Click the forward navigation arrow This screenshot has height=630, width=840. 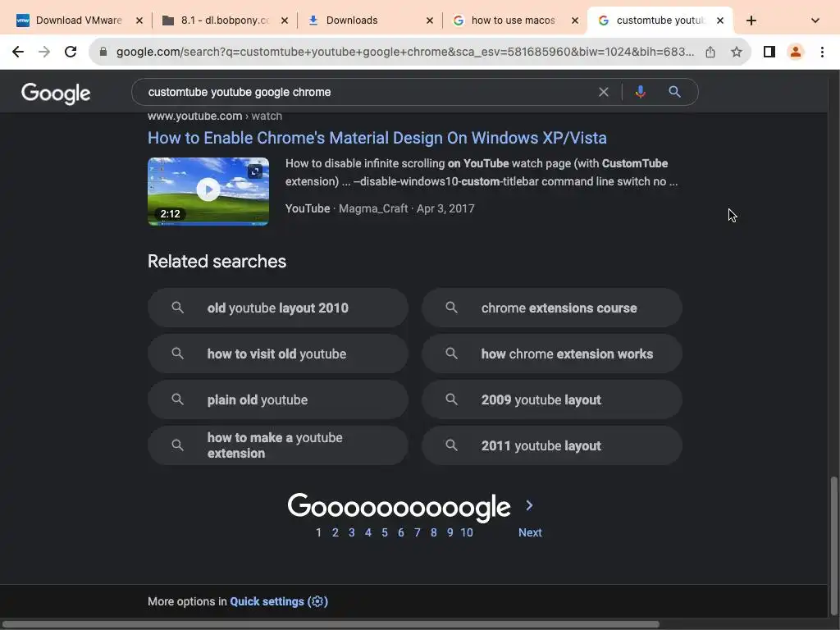[x=44, y=52]
